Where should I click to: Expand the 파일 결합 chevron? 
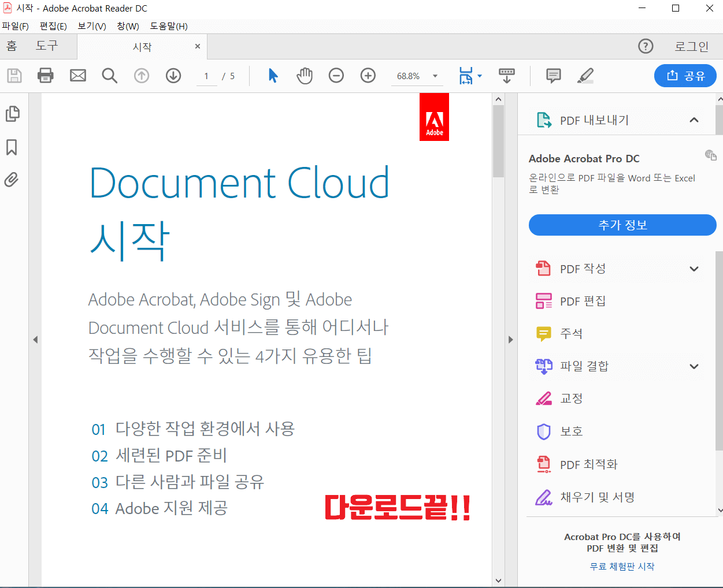(694, 366)
